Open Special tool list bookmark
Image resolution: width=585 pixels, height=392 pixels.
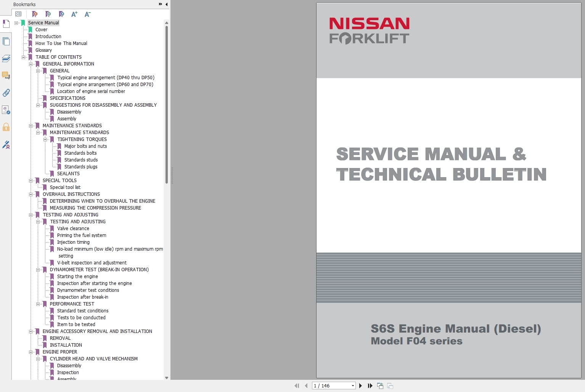pos(65,187)
